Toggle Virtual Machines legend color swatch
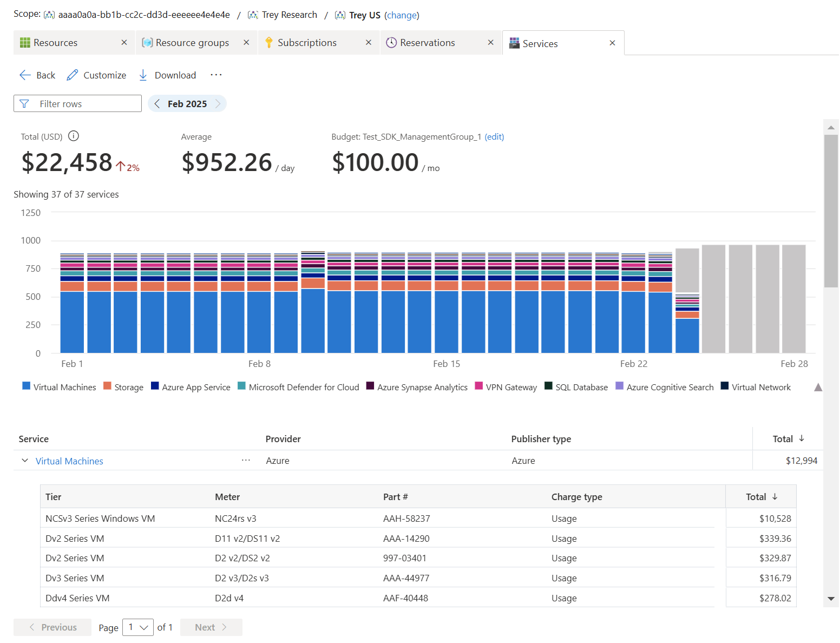Image resolution: width=840 pixels, height=643 pixels. click(x=26, y=386)
